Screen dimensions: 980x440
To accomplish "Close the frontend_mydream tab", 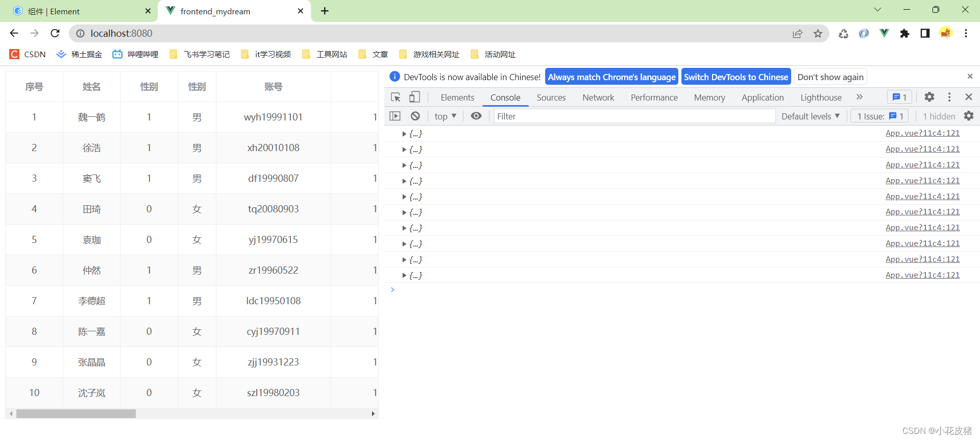I will 300,11.
